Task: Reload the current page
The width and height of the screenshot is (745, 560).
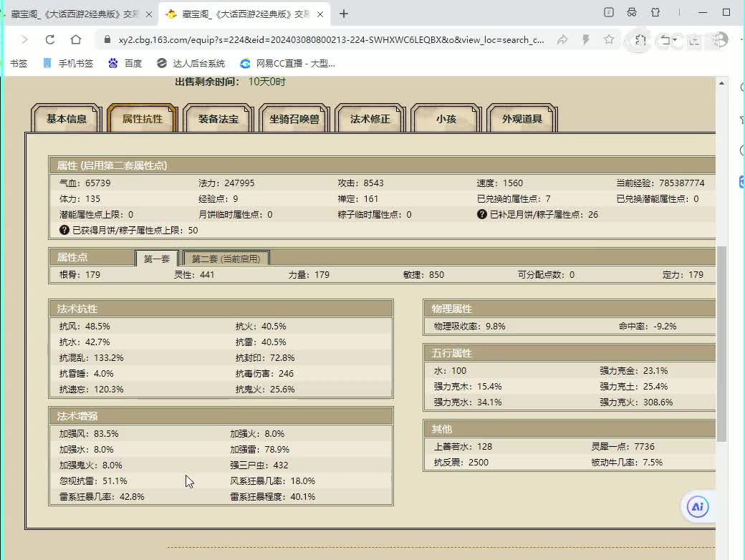Action: click(50, 39)
